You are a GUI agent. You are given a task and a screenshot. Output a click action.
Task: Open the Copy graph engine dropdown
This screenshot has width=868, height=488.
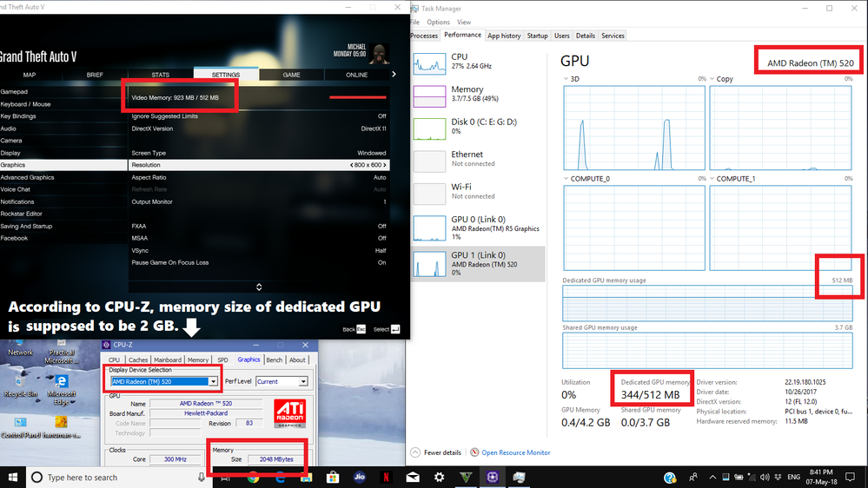pyautogui.click(x=712, y=78)
